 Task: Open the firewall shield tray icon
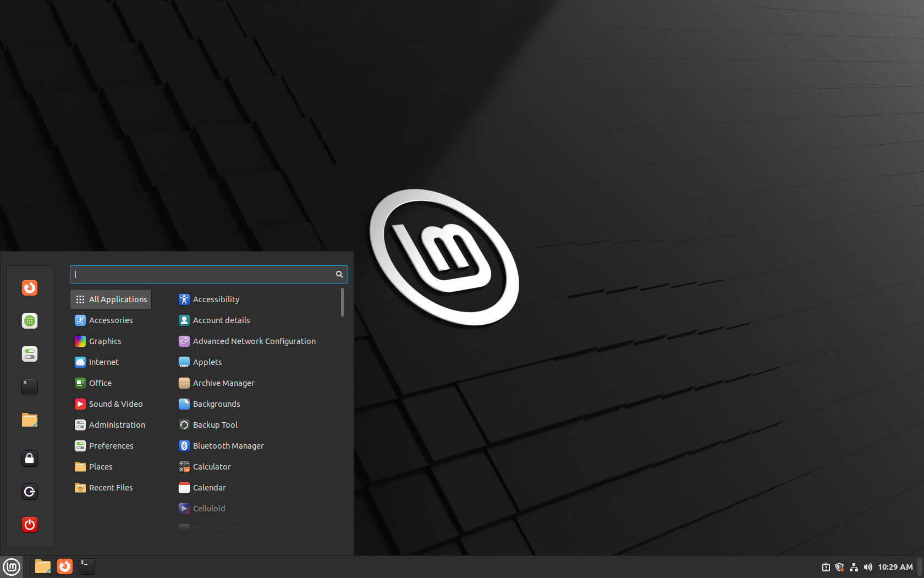(840, 567)
